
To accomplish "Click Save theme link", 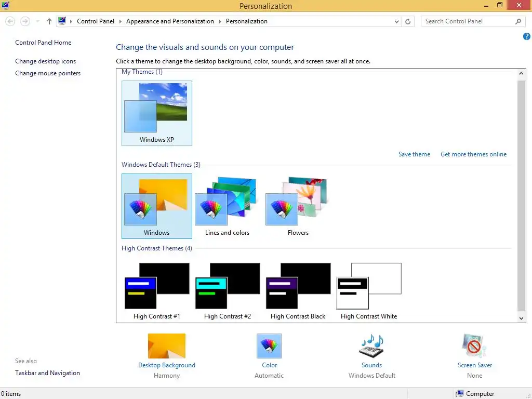I will 414,154.
